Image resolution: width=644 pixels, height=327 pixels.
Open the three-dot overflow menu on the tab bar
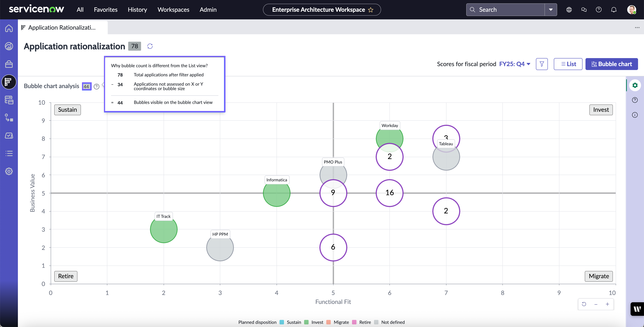tap(637, 28)
